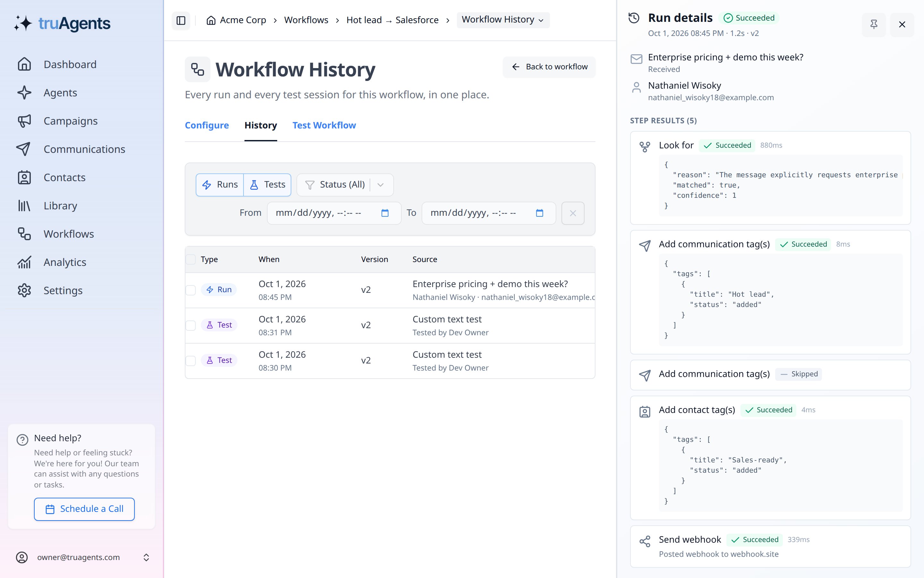The width and height of the screenshot is (924, 578).
Task: Pin the Run details panel
Action: pos(874,24)
